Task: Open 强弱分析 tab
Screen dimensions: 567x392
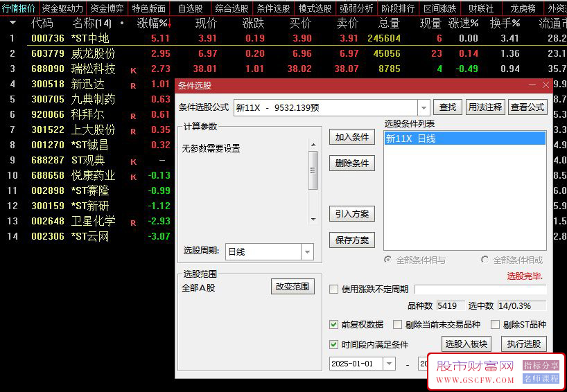Action: pos(356,8)
